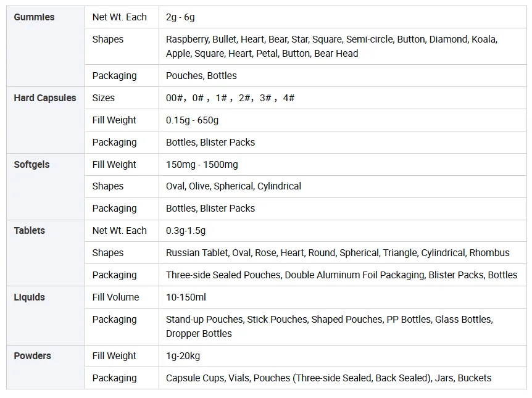Select the 150mg - 1500mg cell
532x398 pixels.
coord(343,165)
